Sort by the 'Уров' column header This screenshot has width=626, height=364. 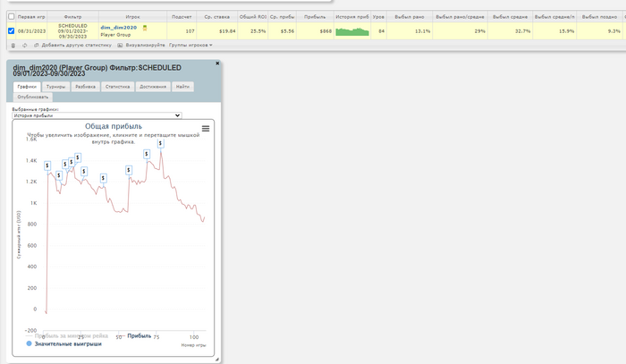click(378, 17)
